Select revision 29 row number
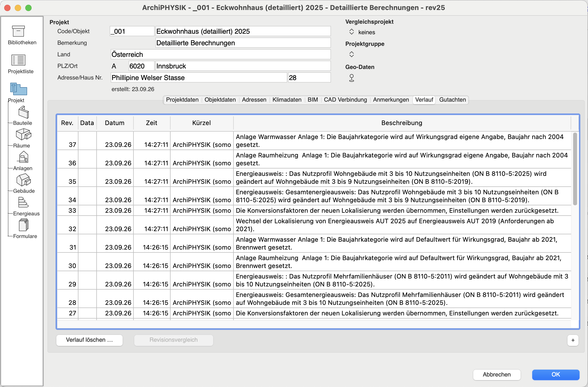The image size is (588, 387). (x=72, y=284)
